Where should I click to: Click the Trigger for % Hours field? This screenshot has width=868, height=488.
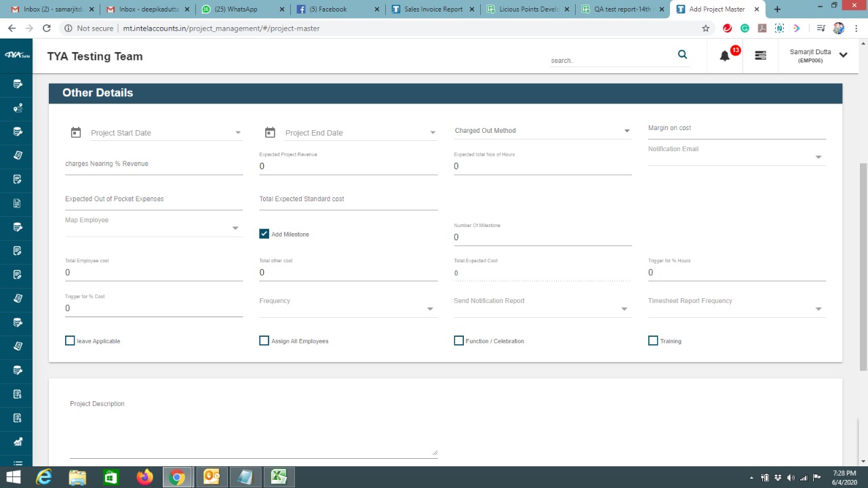click(x=737, y=272)
